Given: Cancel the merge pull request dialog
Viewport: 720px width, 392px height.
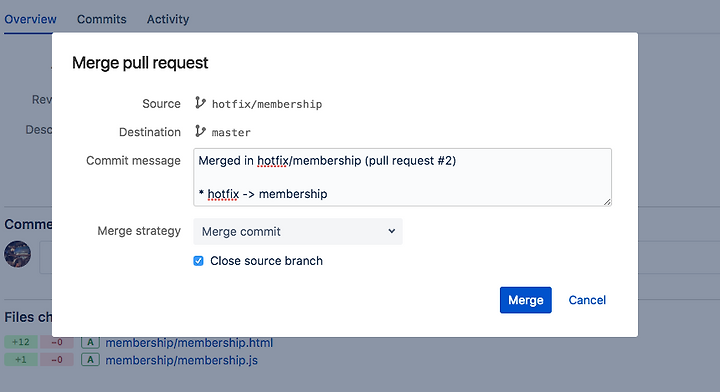Looking at the screenshot, I should tap(587, 300).
